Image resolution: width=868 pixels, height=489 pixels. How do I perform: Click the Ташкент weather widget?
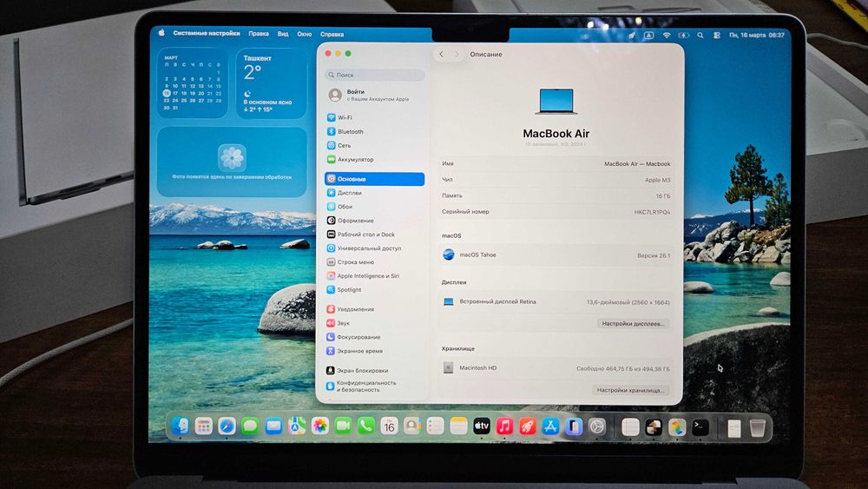pos(271,83)
